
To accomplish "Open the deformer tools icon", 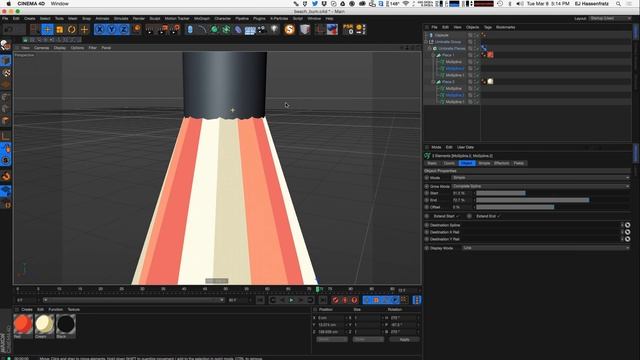I will [x=238, y=29].
